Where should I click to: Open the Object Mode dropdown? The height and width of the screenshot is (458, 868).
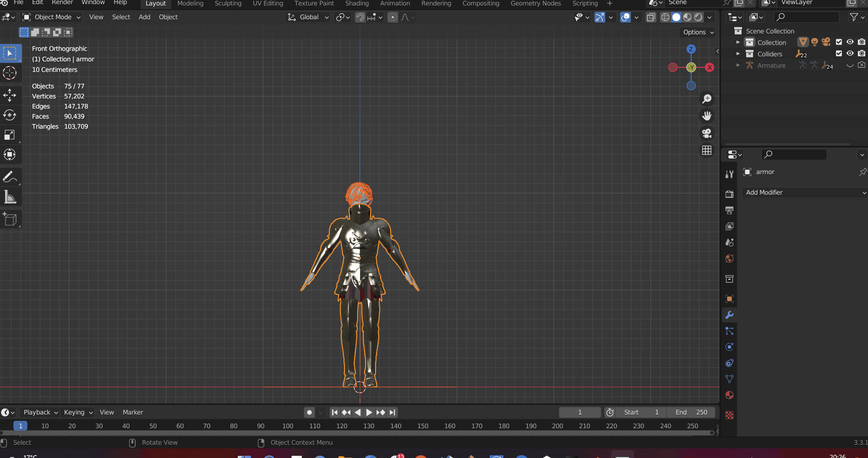[x=51, y=17]
